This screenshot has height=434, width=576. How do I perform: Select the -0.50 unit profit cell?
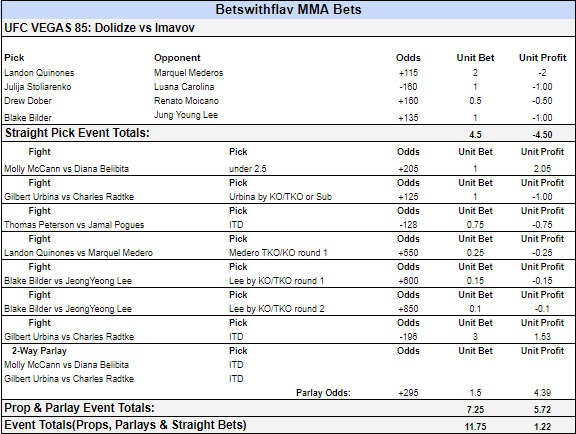pyautogui.click(x=542, y=101)
